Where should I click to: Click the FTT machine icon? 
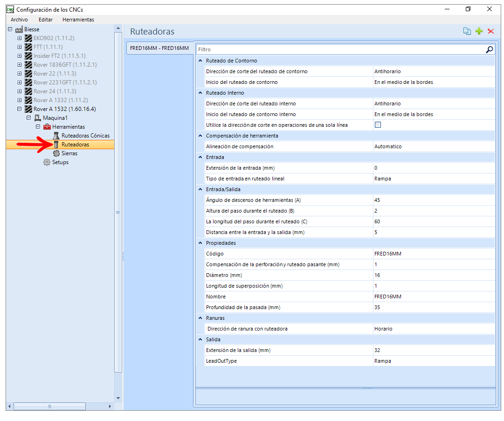28,47
